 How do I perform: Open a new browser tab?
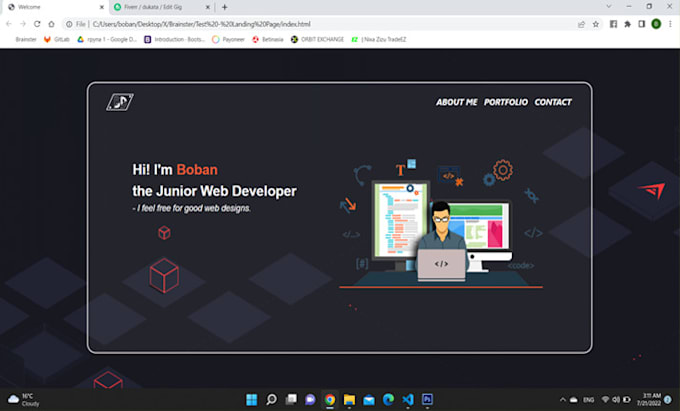(x=225, y=7)
